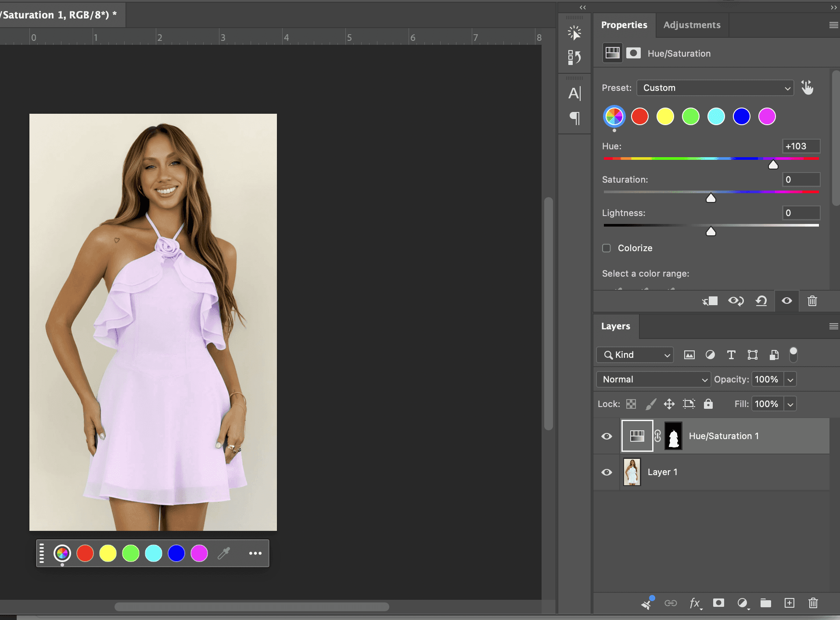
Task: Select the mask icon in Properties header
Action: 633,53
